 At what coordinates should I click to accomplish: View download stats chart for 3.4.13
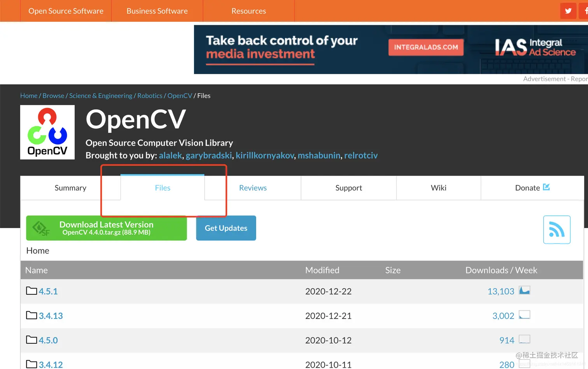pos(525,315)
